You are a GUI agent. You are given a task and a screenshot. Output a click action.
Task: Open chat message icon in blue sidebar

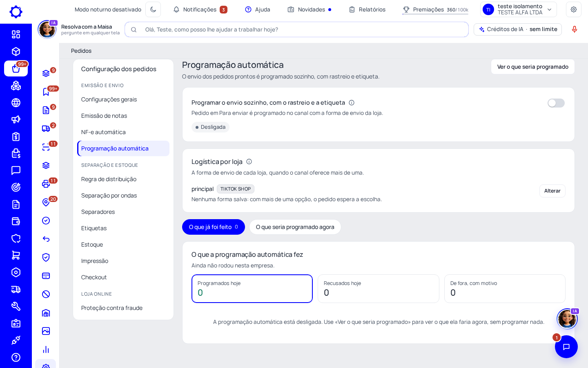point(16,171)
